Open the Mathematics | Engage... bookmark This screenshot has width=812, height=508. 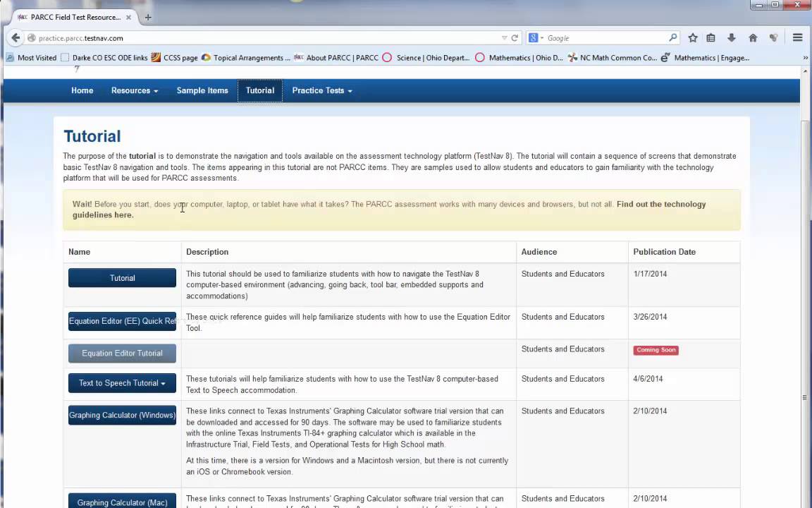coord(706,58)
